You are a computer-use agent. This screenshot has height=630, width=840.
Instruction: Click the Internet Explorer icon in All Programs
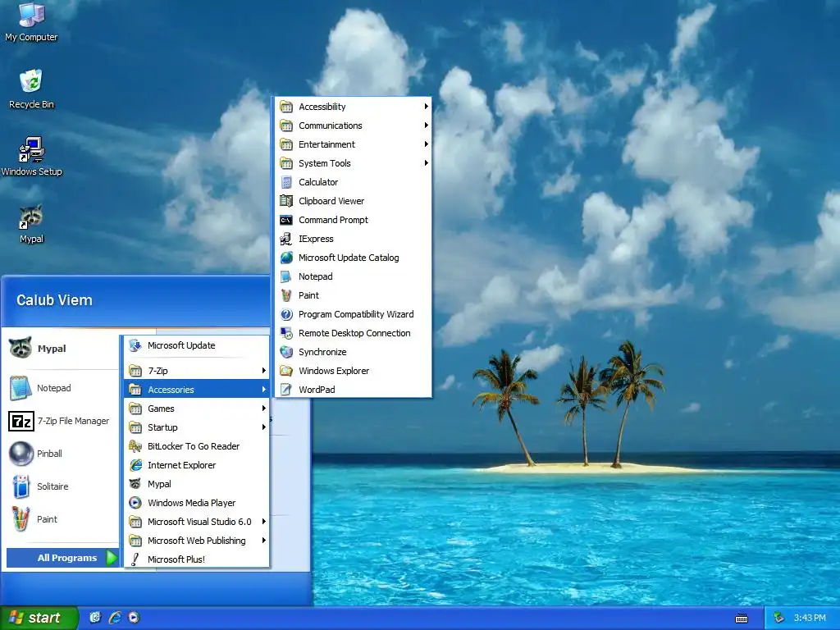pos(135,465)
